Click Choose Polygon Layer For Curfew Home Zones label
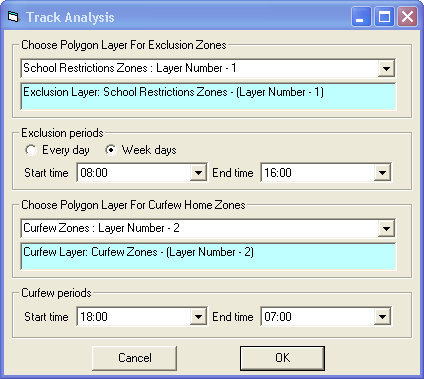The width and height of the screenshot is (424, 379). 133,205
